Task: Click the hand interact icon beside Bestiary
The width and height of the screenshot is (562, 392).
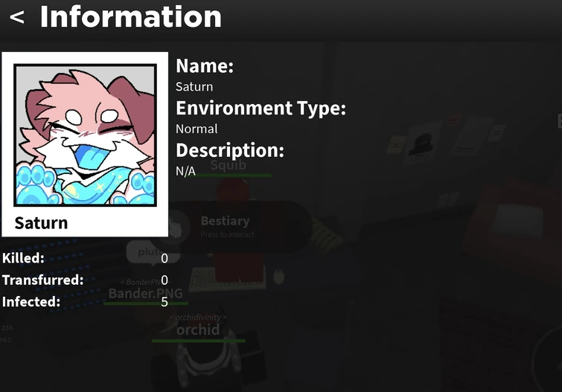Action: point(175,227)
